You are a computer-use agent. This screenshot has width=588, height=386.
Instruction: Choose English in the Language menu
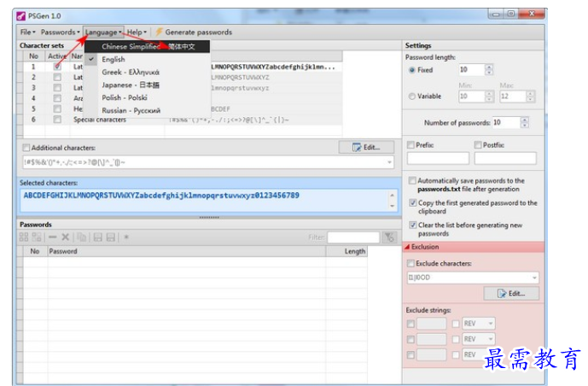point(147,59)
